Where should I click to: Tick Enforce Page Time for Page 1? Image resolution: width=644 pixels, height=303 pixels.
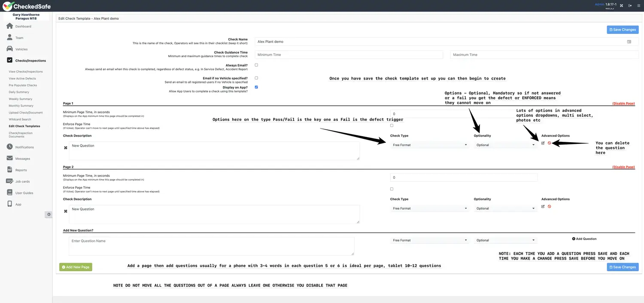(392, 125)
